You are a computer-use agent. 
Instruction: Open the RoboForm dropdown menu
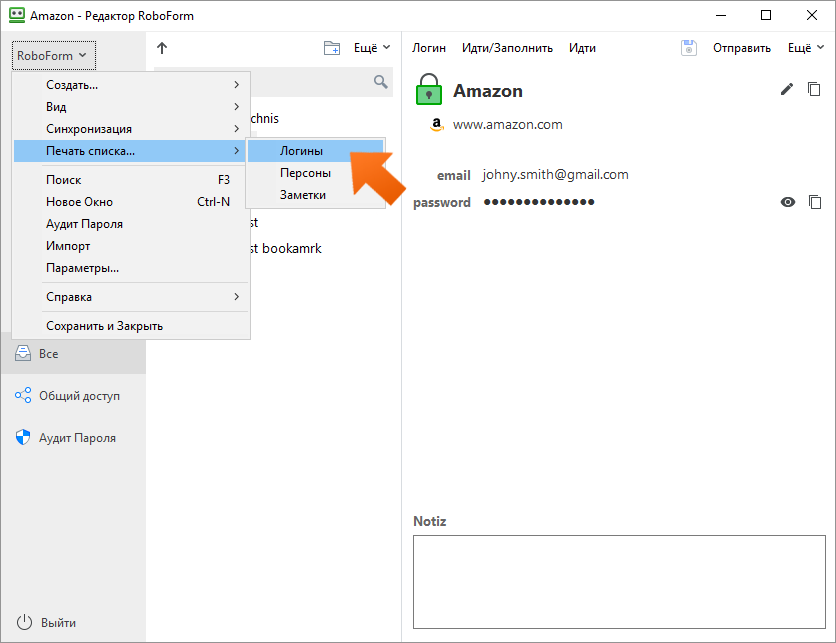point(53,55)
